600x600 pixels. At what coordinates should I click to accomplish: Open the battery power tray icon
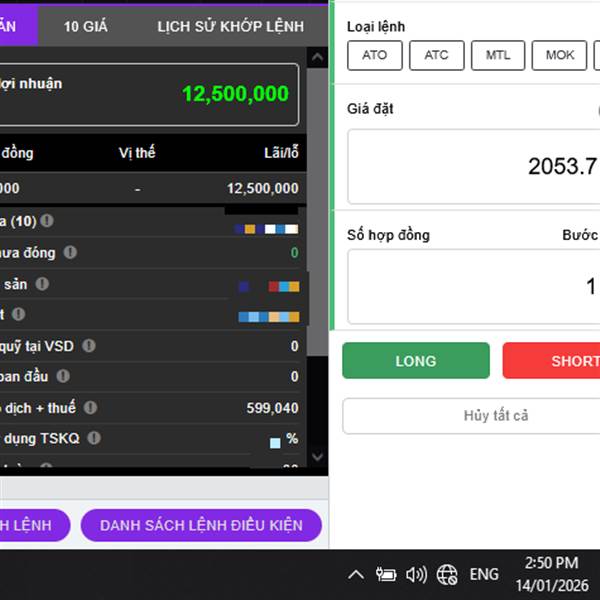pyautogui.click(x=386, y=574)
